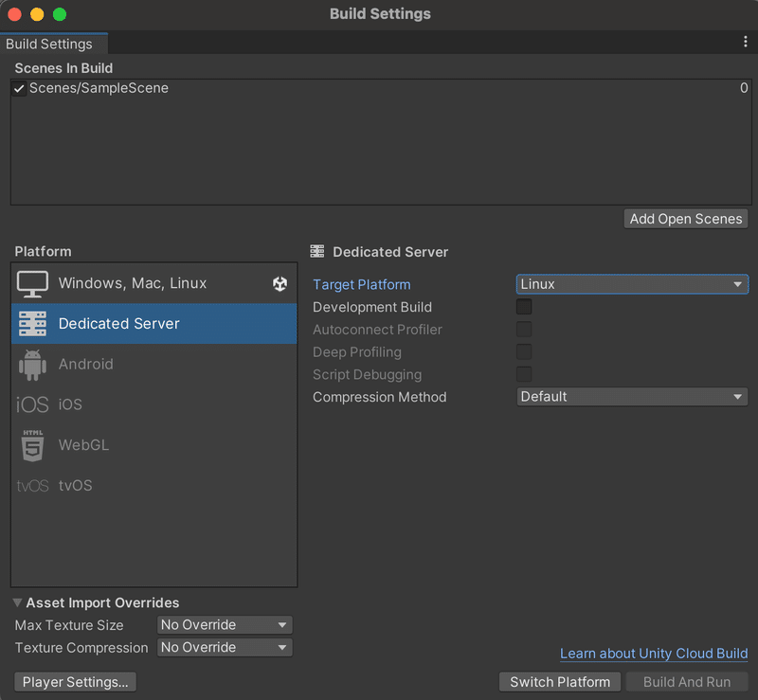Open the Learn about Unity Cloud Build link

point(654,654)
